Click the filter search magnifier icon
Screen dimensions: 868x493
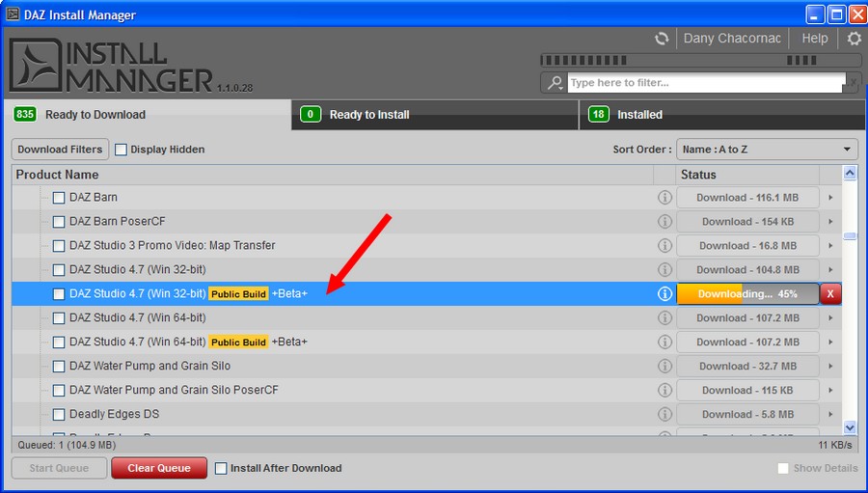(x=555, y=83)
